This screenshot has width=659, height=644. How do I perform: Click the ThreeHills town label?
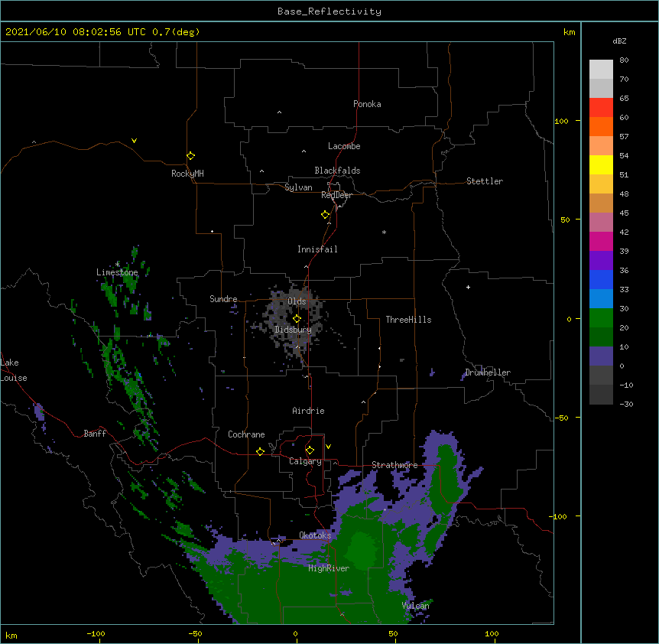click(408, 320)
